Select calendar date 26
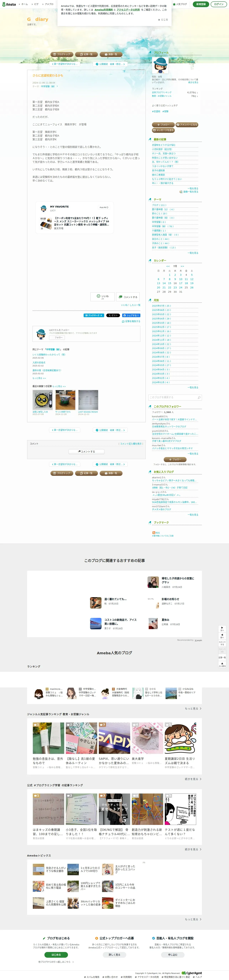This screenshot has width=229, height=980. coord(192,287)
